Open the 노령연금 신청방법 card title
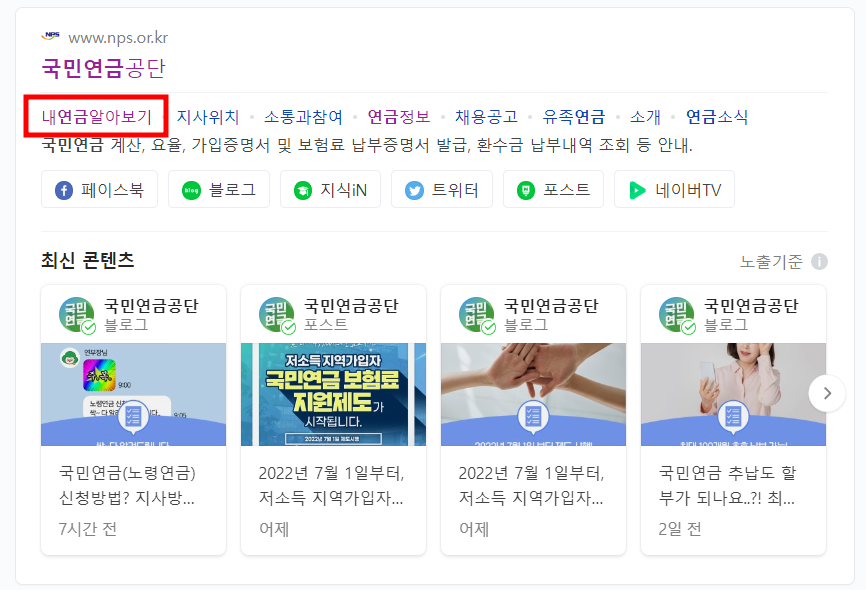Image resolution: width=866 pixels, height=590 pixels. (x=127, y=486)
